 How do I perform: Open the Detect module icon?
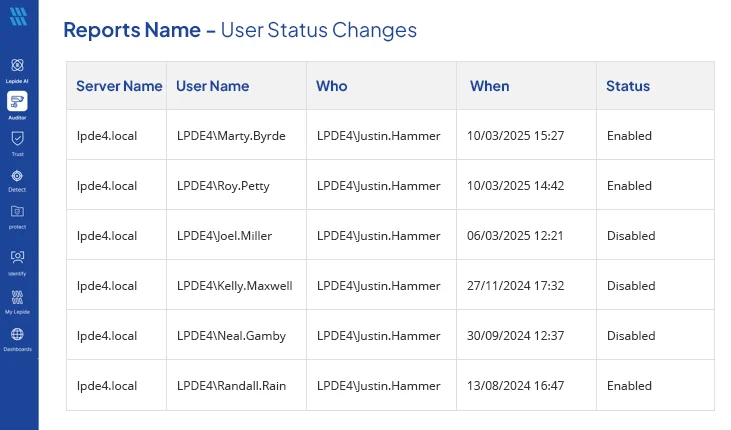point(17,176)
